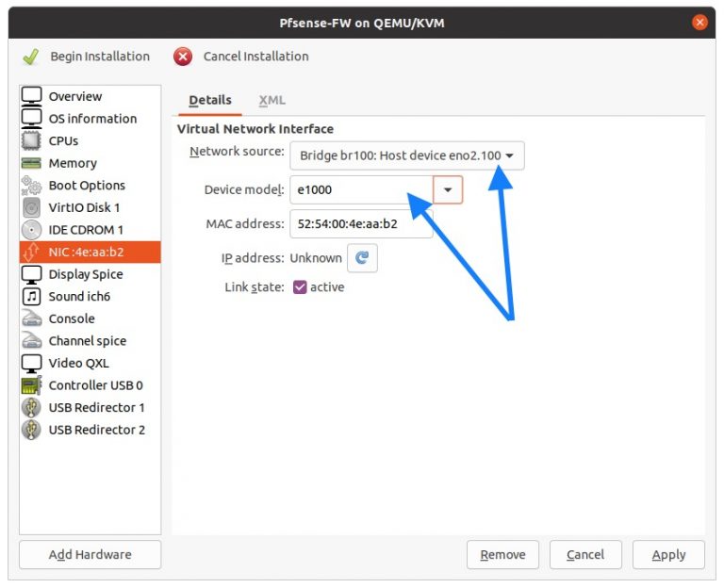
Task: Click the Apply button
Action: tap(668, 554)
